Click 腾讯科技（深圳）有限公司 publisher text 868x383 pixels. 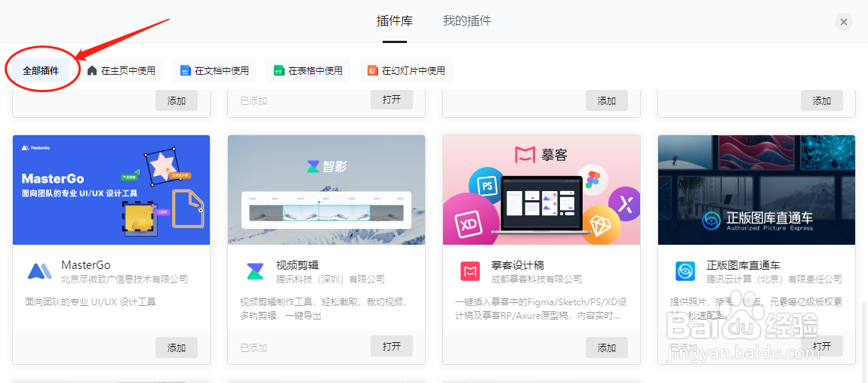coord(331,279)
